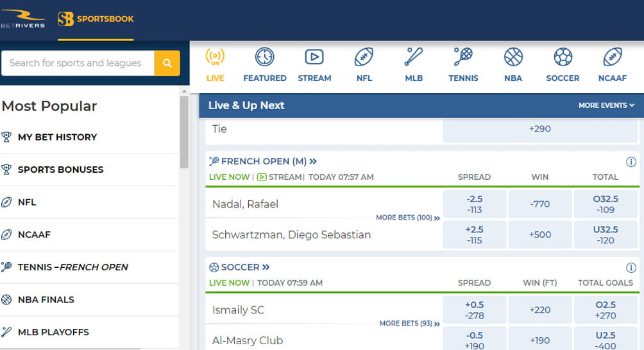Open the Stream play icon
This screenshot has height=350, width=644.
click(314, 57)
